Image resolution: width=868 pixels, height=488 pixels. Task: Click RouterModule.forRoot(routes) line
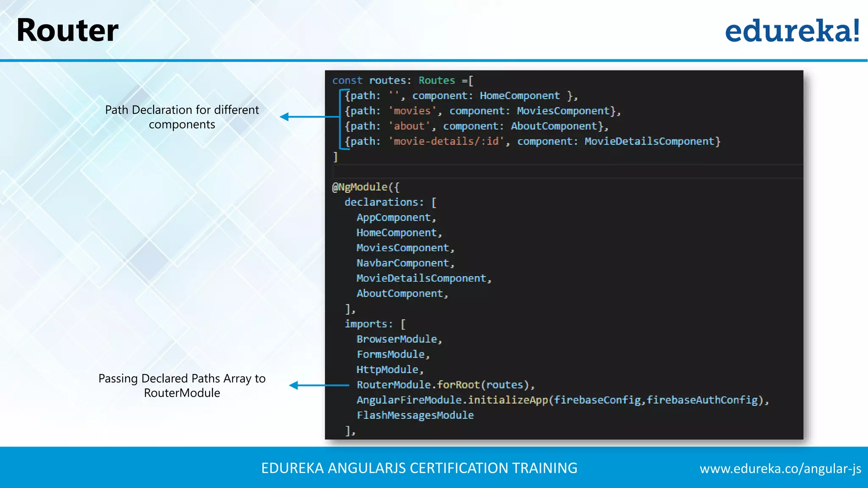[x=445, y=385]
